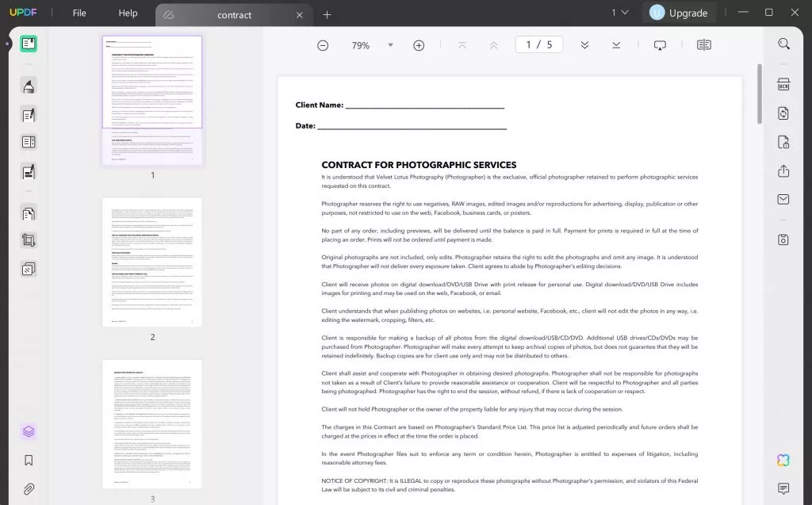812x505 pixels.
Task: Open a new tab with the plus button
Action: click(x=327, y=14)
